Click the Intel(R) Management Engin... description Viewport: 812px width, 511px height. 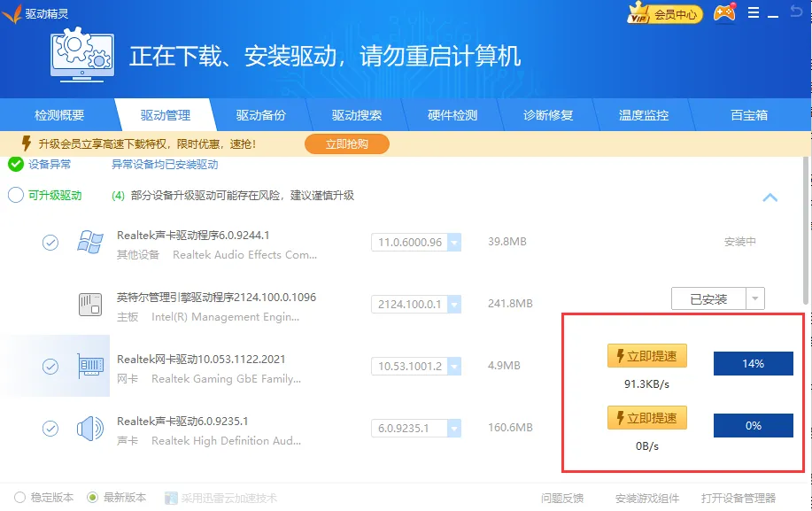tap(225, 317)
